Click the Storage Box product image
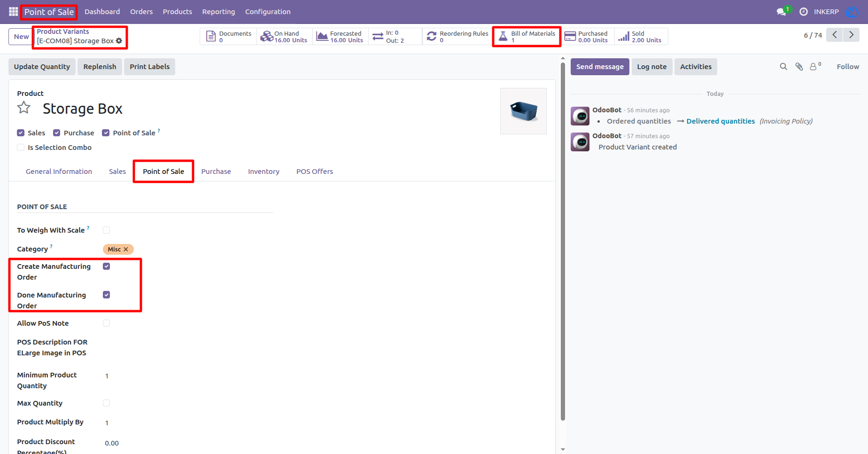Viewport: 868px width, 454px height. click(x=523, y=111)
